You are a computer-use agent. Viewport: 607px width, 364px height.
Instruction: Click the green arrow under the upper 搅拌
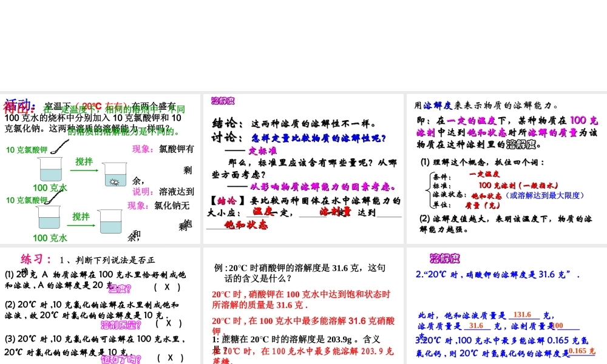tap(84, 170)
